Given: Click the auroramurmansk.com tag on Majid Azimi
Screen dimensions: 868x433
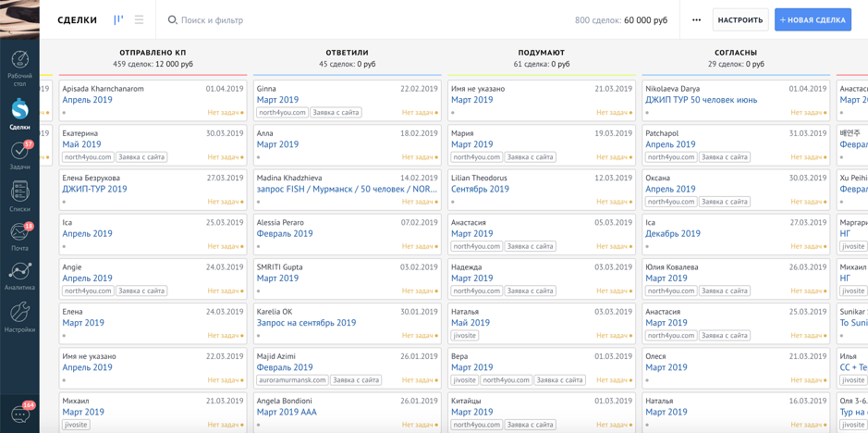Looking at the screenshot, I should [292, 380].
